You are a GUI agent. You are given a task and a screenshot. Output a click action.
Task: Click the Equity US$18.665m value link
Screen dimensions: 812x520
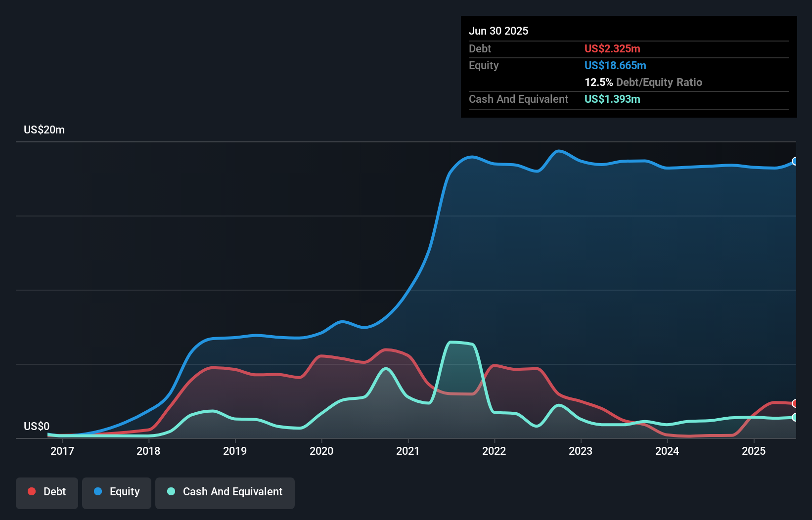tap(615, 65)
